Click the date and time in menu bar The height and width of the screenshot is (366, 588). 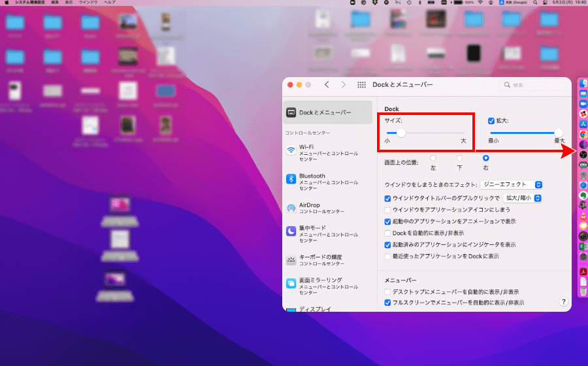point(570,2)
